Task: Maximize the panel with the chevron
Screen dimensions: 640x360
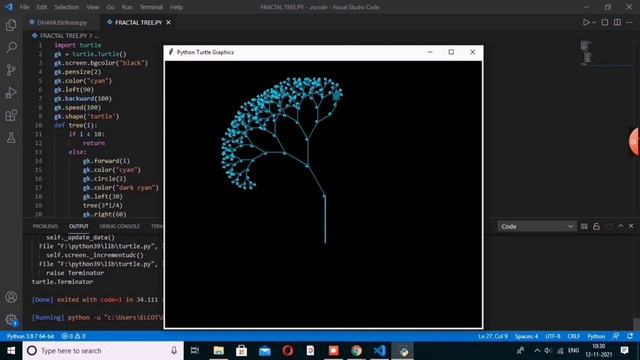Action: click(x=620, y=226)
